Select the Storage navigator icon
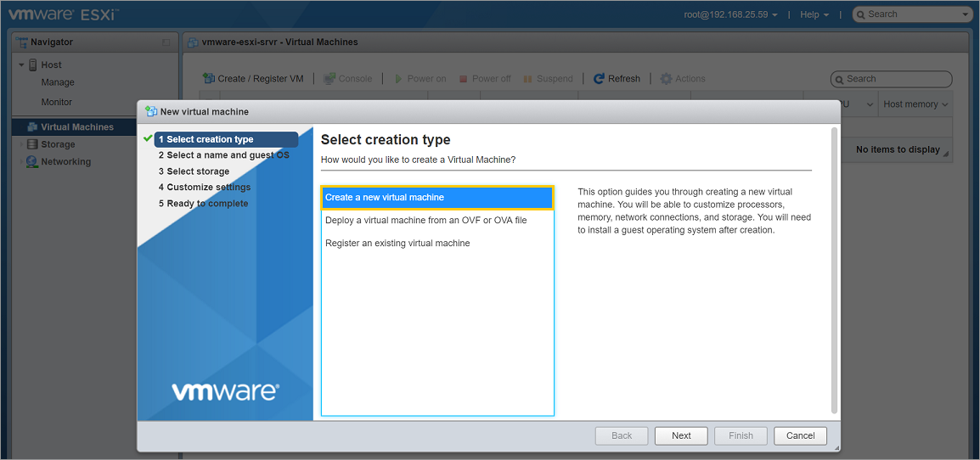Screen dimensions: 980x460 tap(33, 144)
